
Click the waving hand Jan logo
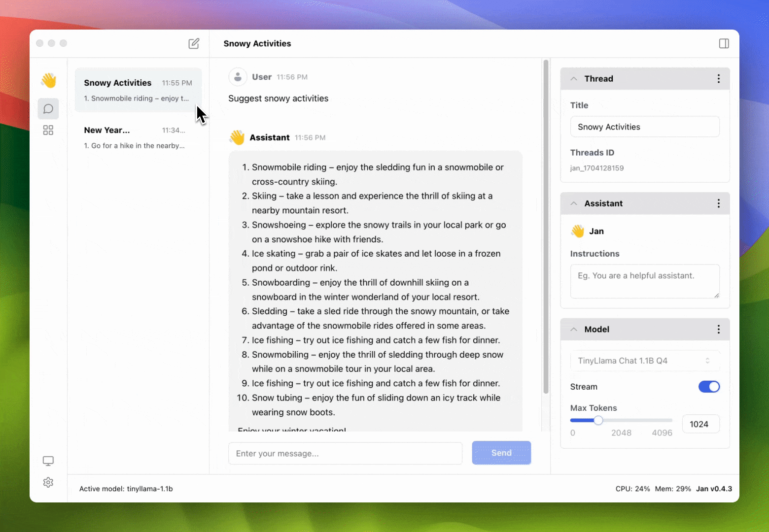pos(48,80)
